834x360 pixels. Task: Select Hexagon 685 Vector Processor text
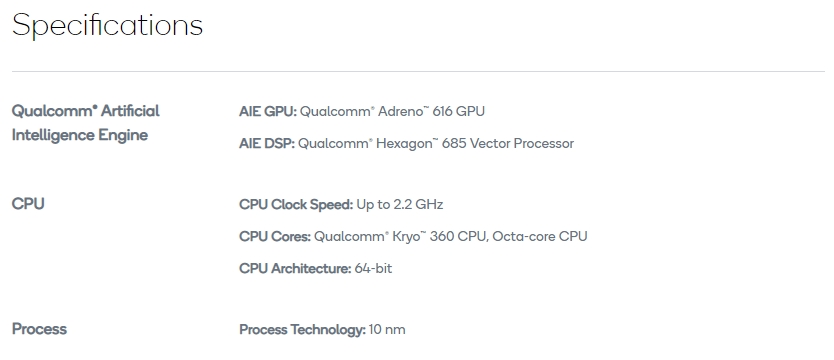click(475, 144)
